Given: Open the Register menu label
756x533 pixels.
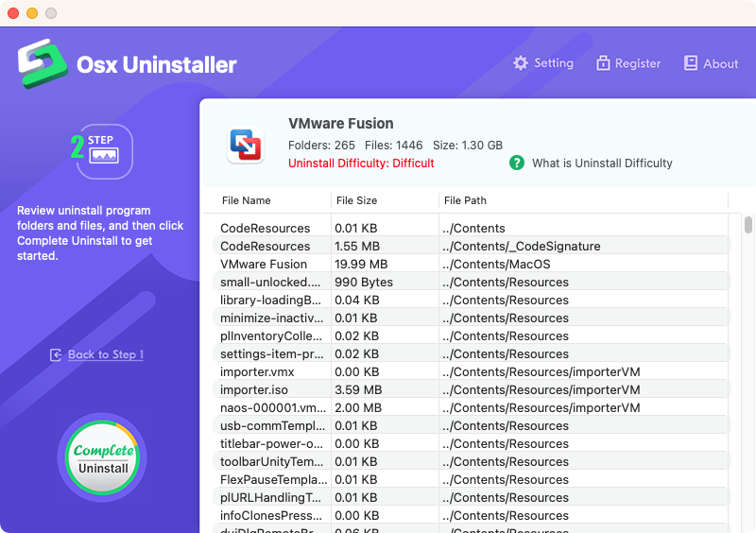Looking at the screenshot, I should click(637, 63).
